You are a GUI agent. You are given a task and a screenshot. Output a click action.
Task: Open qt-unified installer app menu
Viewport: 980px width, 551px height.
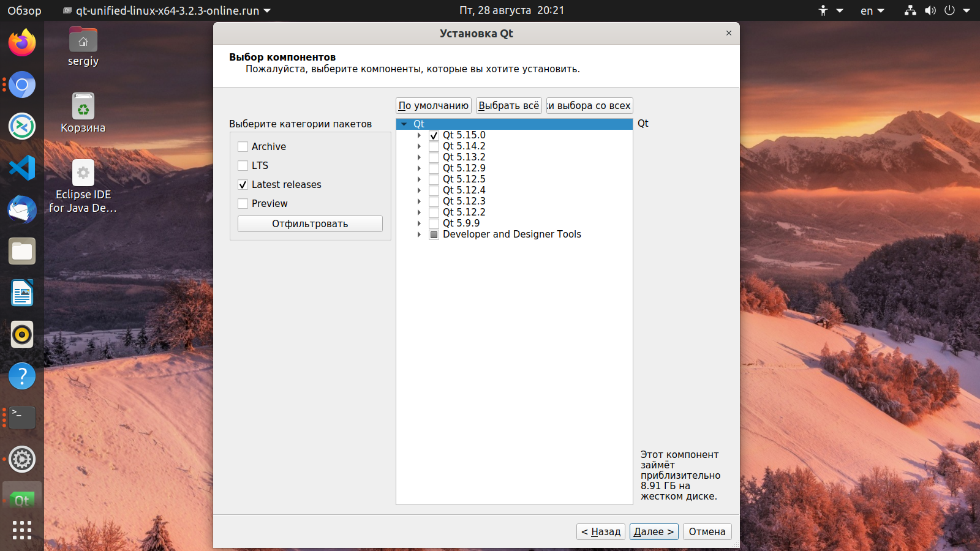coord(167,10)
